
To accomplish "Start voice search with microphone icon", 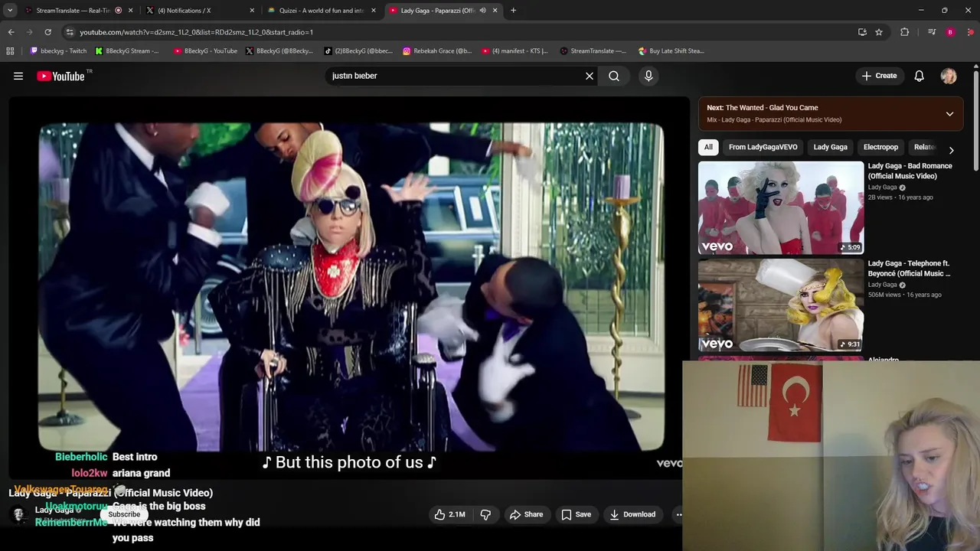I will (648, 76).
